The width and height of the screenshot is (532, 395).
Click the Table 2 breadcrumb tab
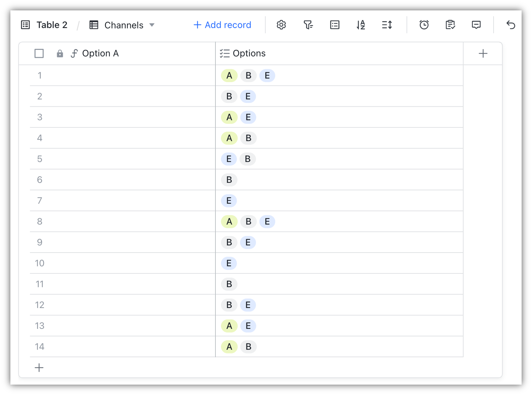44,25
